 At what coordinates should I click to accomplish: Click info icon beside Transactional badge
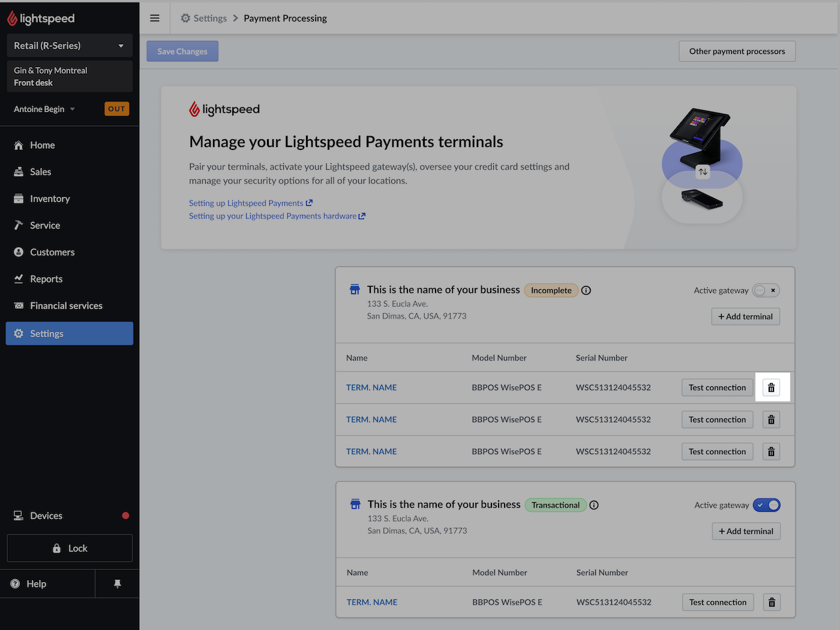(x=594, y=505)
